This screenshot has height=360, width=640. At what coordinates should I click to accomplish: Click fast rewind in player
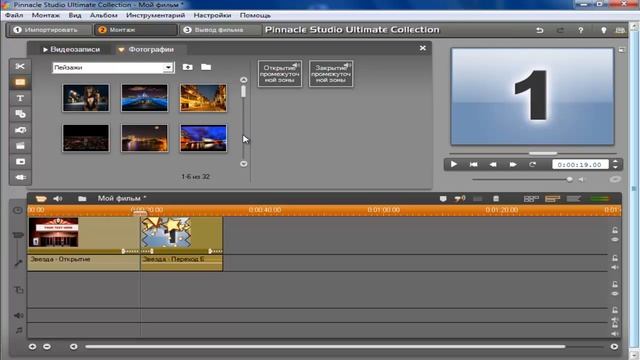(x=493, y=164)
